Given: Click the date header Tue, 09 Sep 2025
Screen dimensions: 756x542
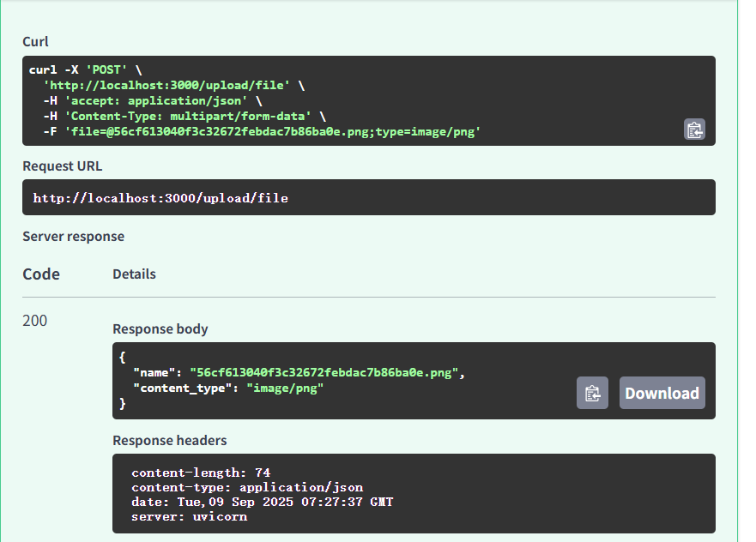Looking at the screenshot, I should [263, 502].
